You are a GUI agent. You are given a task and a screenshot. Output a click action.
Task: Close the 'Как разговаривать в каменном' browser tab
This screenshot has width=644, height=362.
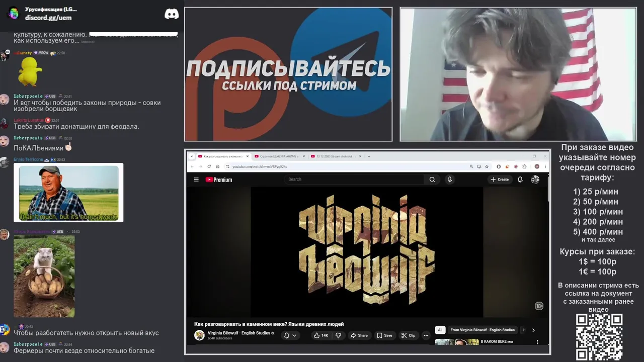pos(247,156)
